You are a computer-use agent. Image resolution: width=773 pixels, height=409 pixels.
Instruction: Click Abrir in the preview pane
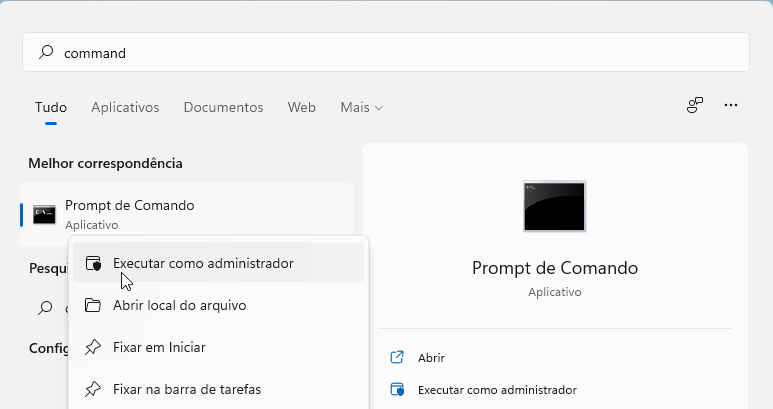click(x=431, y=358)
